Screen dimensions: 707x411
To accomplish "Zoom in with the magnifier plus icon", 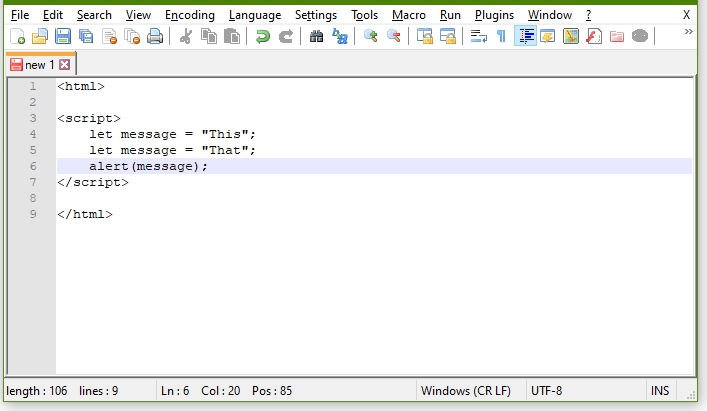I will click(x=371, y=36).
